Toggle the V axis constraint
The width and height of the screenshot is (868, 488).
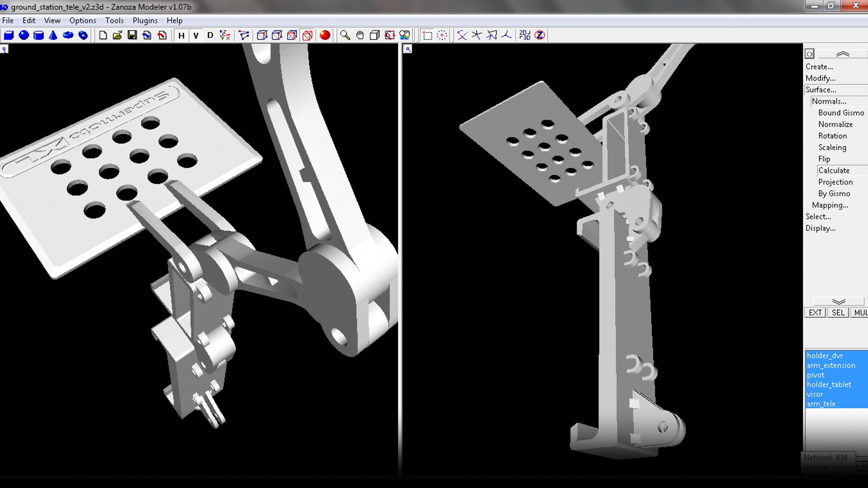196,35
